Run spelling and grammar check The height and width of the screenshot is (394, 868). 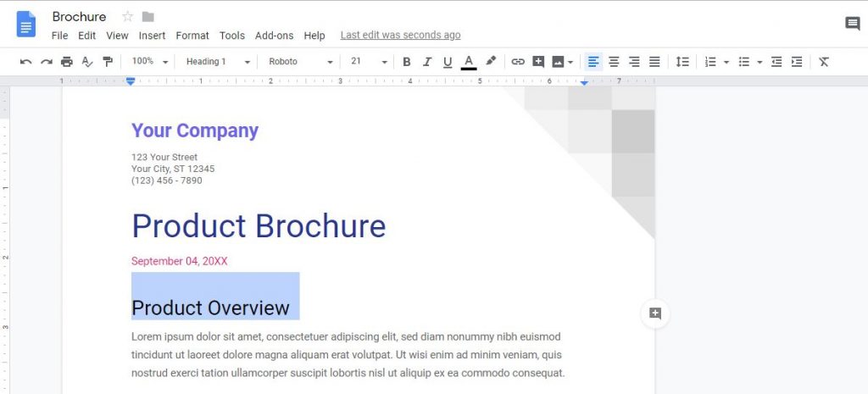point(87,62)
